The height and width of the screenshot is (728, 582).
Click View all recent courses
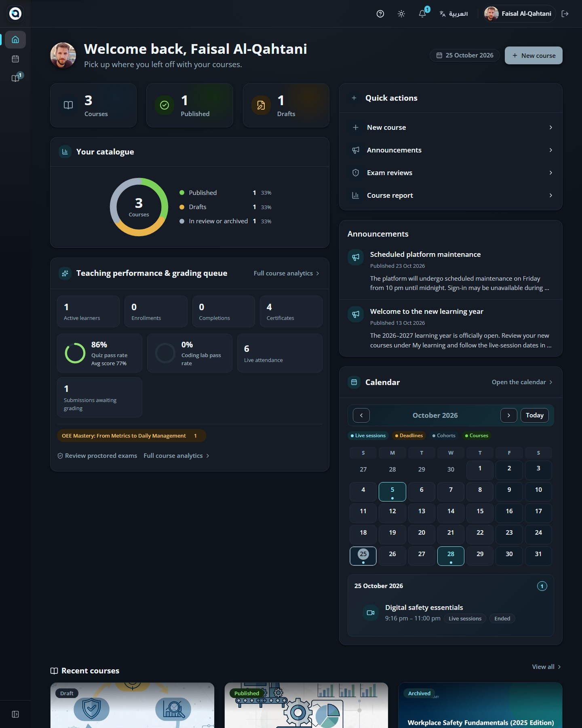coord(546,667)
